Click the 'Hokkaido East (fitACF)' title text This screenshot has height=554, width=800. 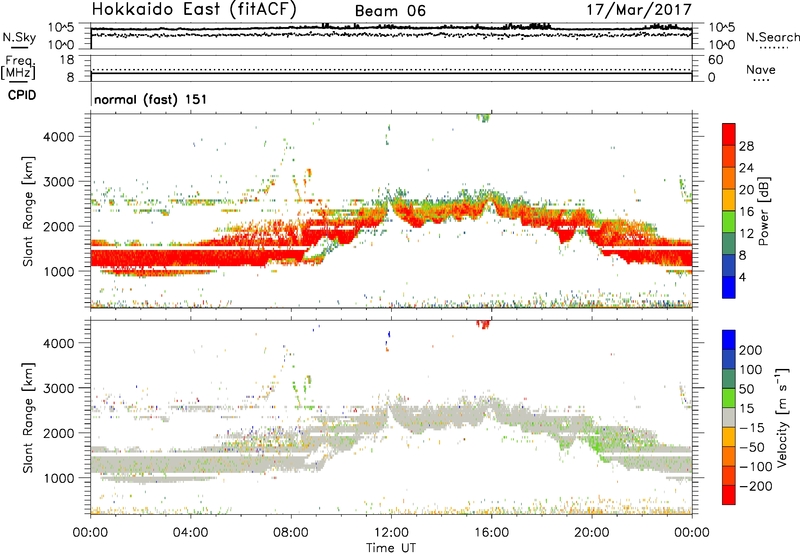[194, 9]
